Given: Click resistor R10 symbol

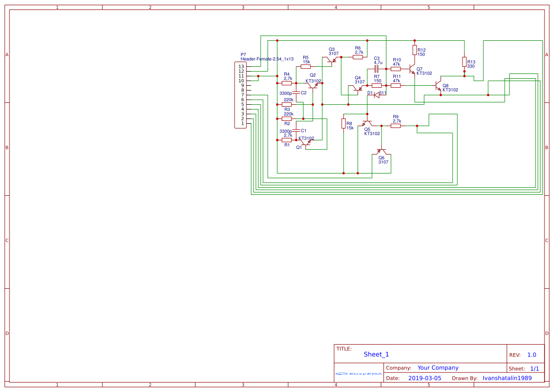Looking at the screenshot, I should 395,69.
